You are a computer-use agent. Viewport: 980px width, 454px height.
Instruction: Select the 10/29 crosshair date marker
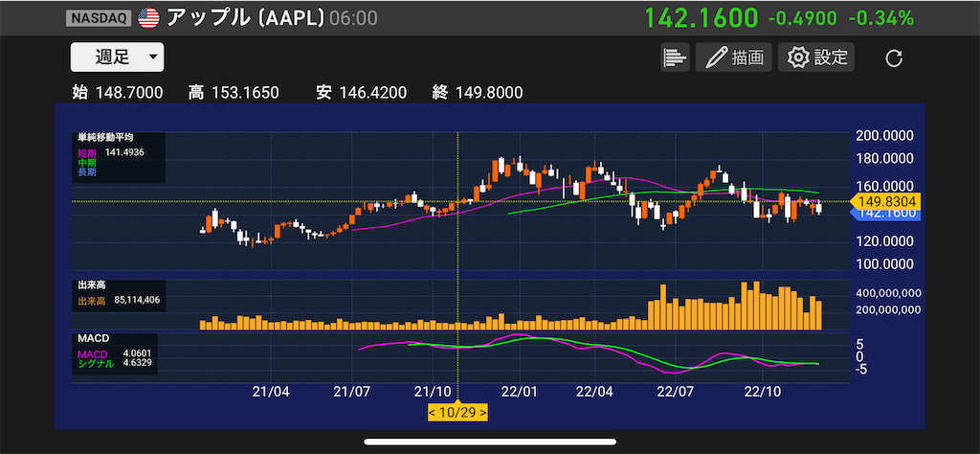point(457,413)
